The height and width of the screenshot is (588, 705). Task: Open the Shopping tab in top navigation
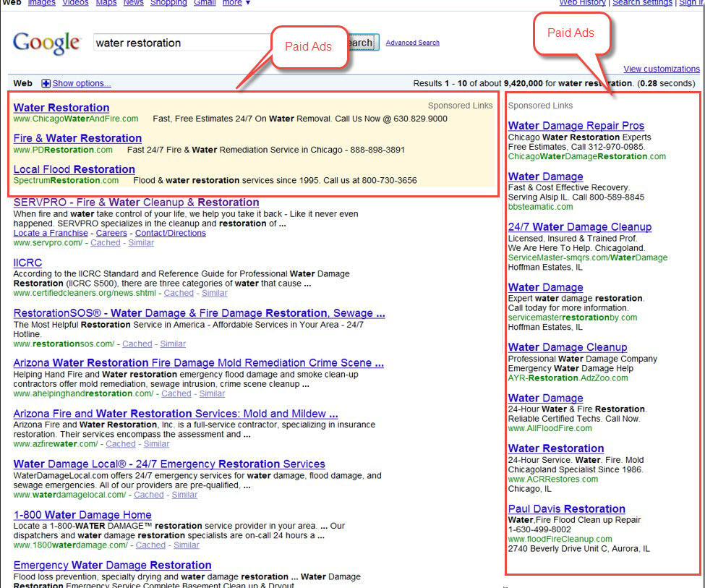pyautogui.click(x=168, y=3)
